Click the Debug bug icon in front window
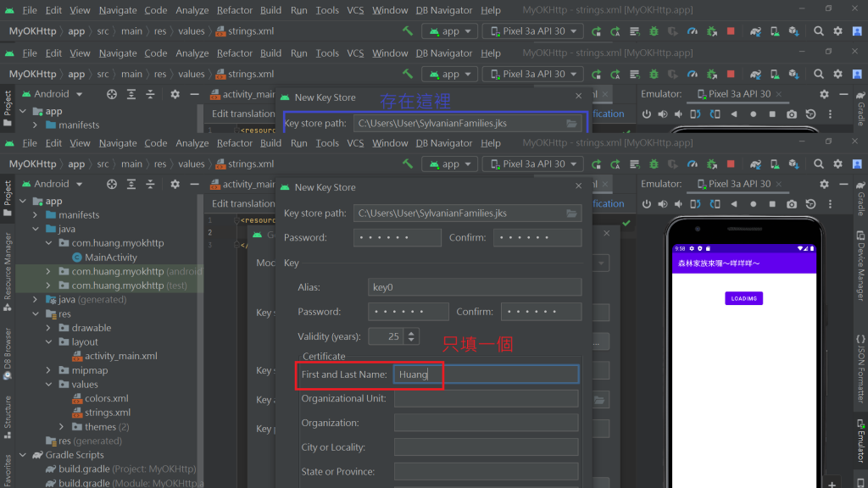This screenshot has width=868, height=488. 654,164
